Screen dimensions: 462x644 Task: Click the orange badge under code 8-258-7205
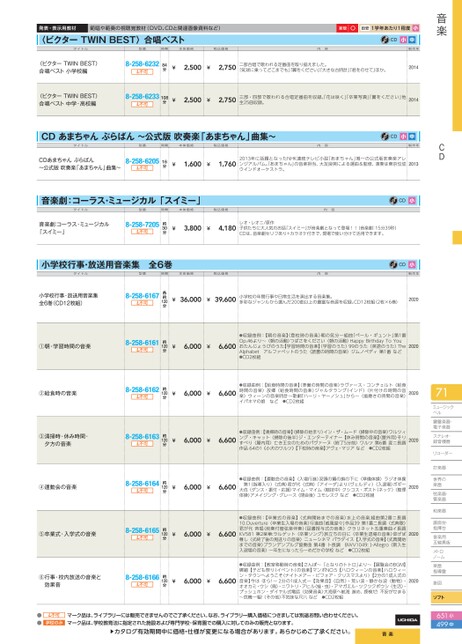point(142,232)
